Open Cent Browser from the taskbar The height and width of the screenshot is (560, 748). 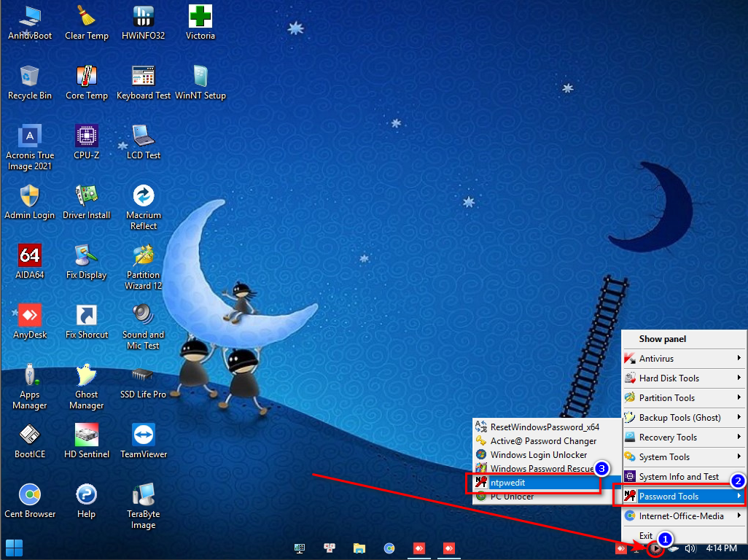click(x=389, y=548)
